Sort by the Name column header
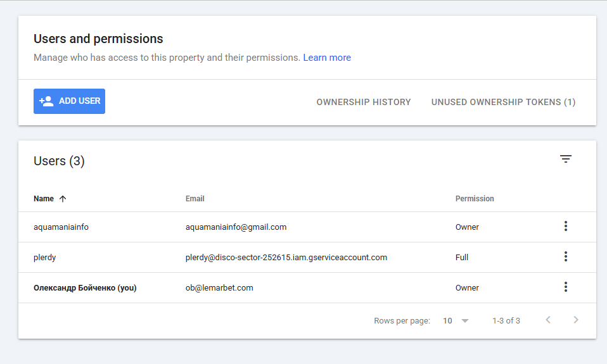Screen dimensions: 607x364 (44, 199)
